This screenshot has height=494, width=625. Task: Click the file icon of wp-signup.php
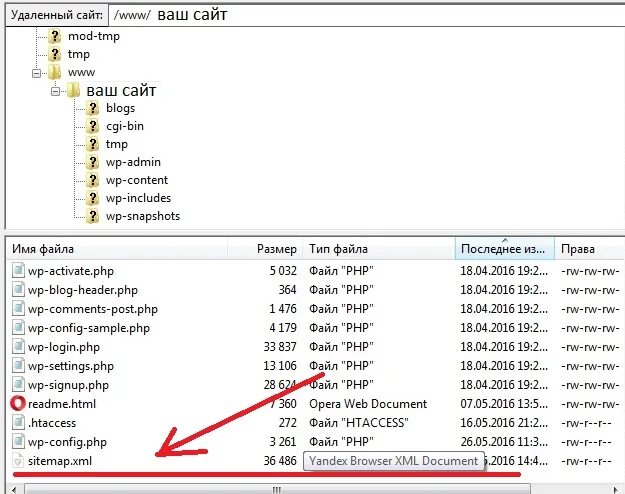point(18,385)
